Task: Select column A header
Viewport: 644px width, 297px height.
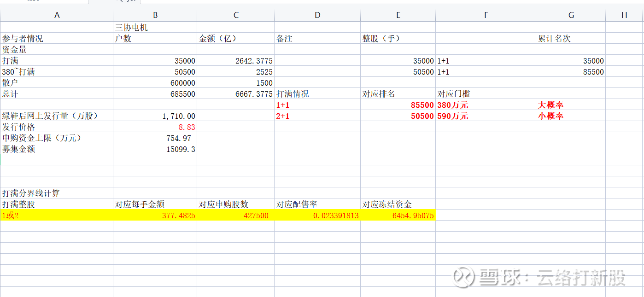Action: (x=57, y=15)
